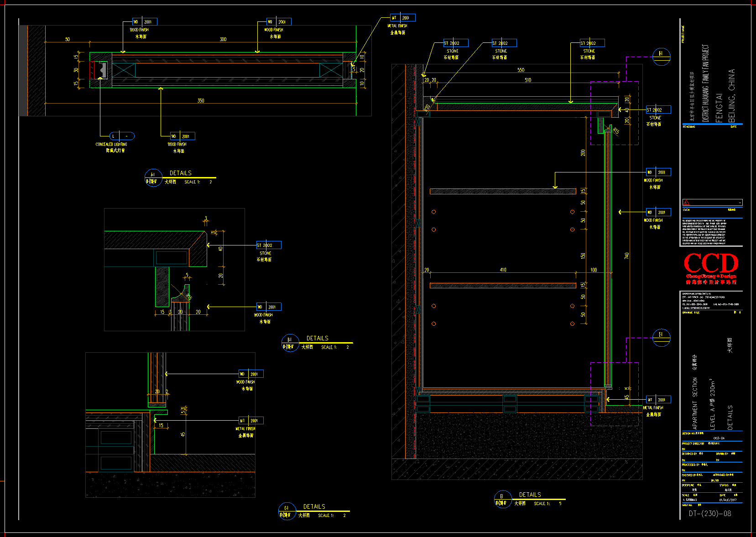Viewport: 756px width, 537px height.
Task: Select the 550 dimension text
Action: [521, 70]
